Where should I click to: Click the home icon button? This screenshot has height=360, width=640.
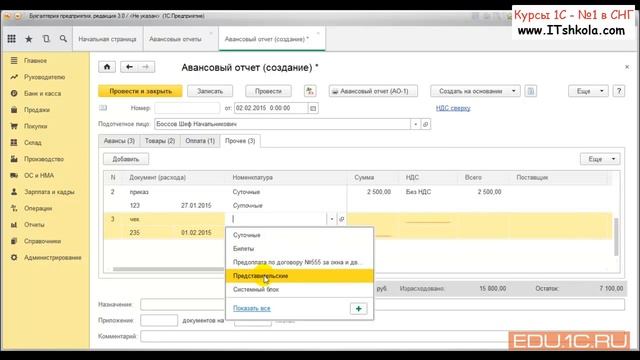pos(107,67)
